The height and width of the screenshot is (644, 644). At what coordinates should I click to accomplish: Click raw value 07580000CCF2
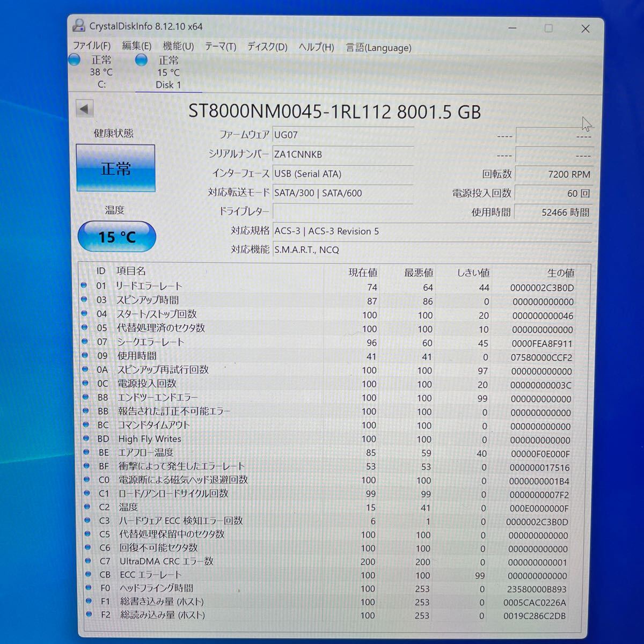click(541, 357)
